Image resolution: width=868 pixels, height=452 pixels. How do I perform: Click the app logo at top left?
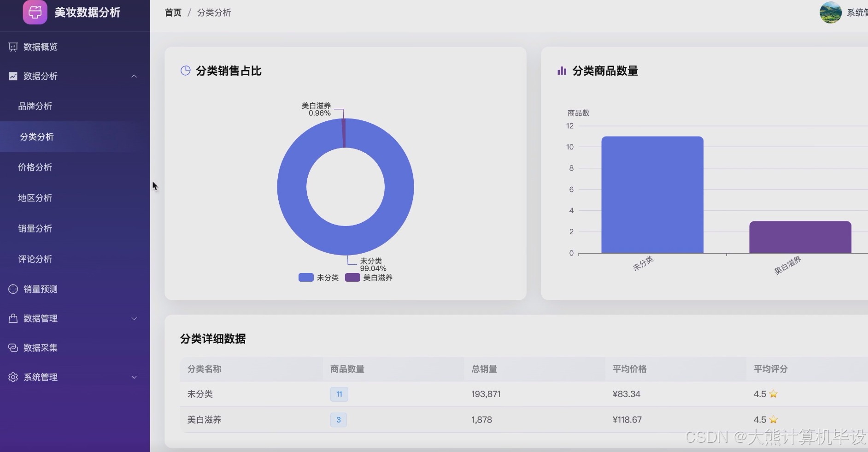tap(35, 12)
